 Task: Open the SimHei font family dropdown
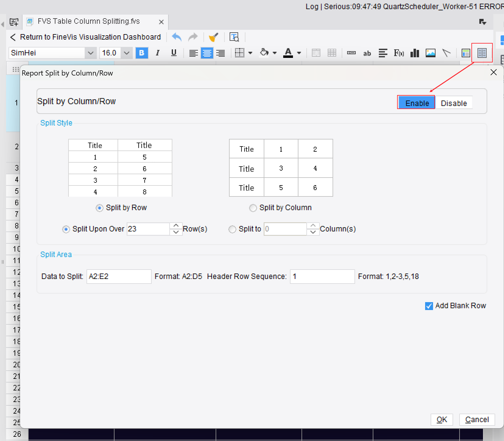click(90, 53)
